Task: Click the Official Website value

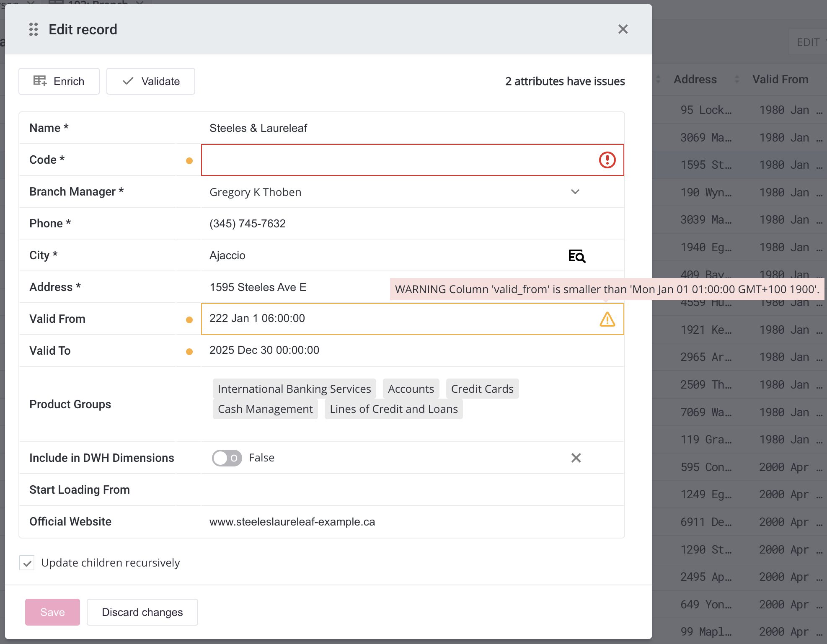Action: pyautogui.click(x=292, y=522)
